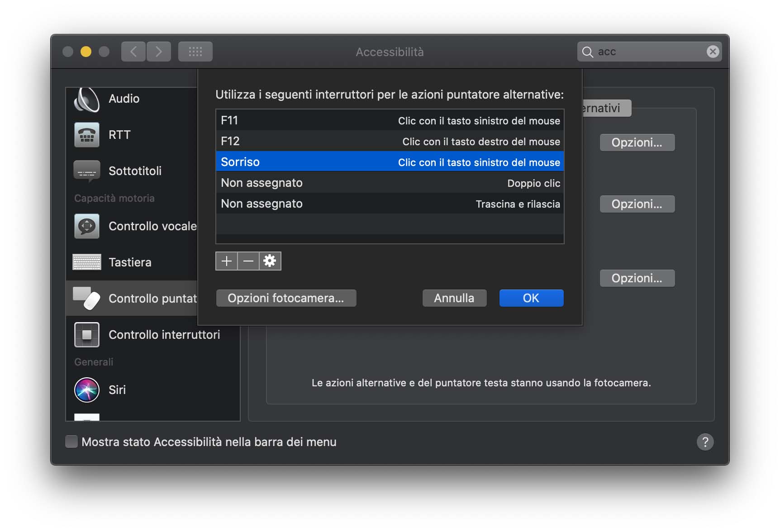Select Non assegnato Trascina e rilascia row
Screen dimensions: 780x532
click(390, 204)
